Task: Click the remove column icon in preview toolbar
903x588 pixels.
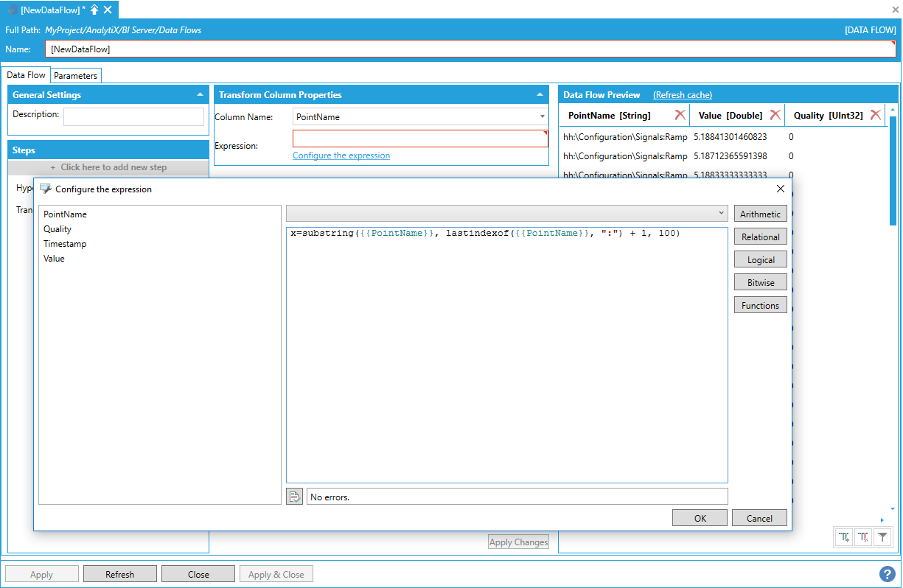Action: [862, 537]
